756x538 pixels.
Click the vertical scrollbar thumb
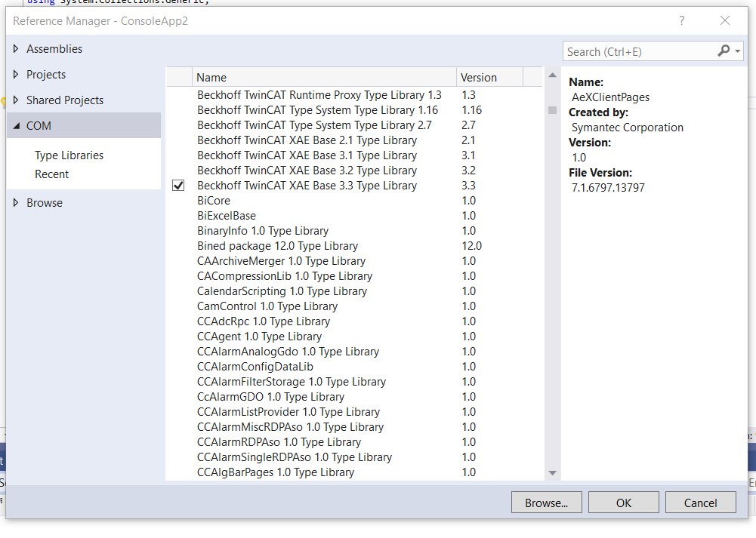click(x=553, y=110)
